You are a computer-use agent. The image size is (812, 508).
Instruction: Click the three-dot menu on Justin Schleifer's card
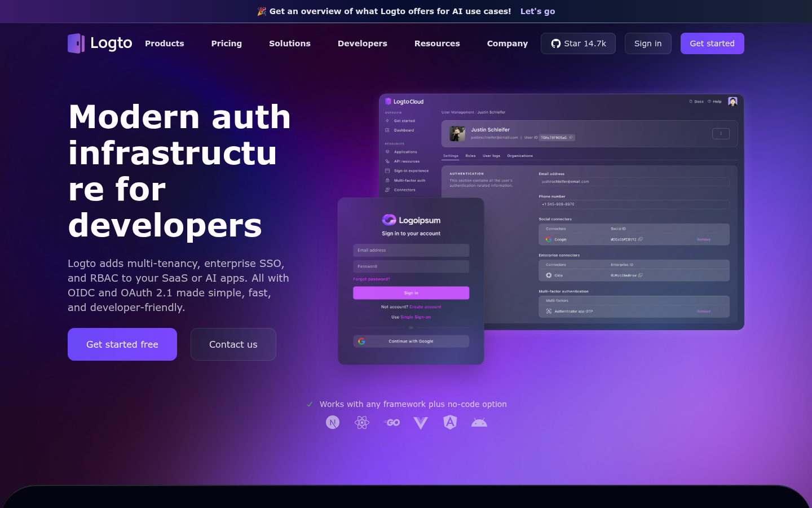coord(721,134)
